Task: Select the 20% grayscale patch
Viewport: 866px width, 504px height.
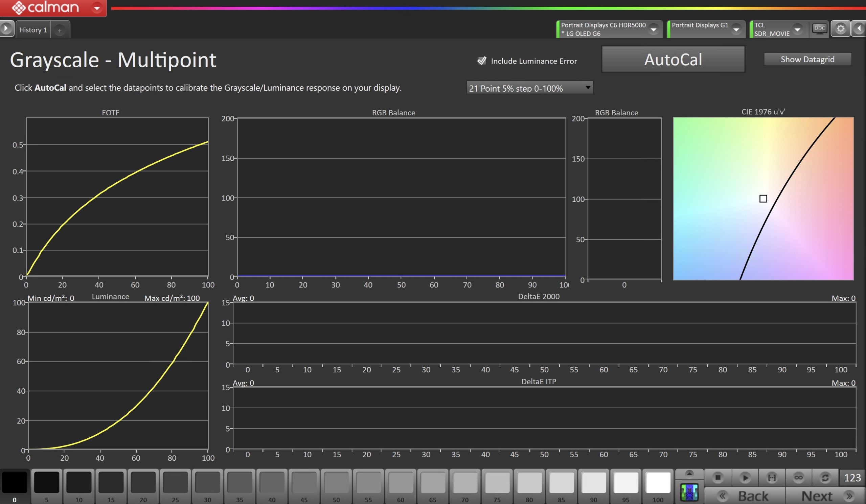Action: tap(143, 486)
